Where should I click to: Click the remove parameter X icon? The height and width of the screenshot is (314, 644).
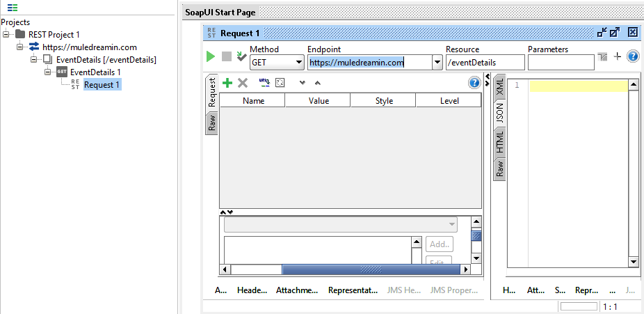(x=243, y=83)
